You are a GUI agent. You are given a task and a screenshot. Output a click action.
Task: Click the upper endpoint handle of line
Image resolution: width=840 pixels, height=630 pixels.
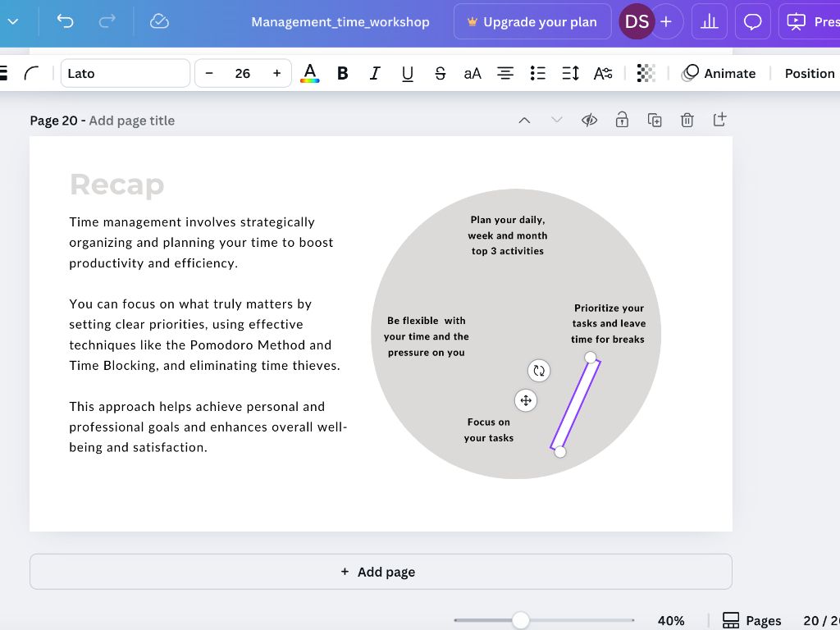pyautogui.click(x=591, y=358)
